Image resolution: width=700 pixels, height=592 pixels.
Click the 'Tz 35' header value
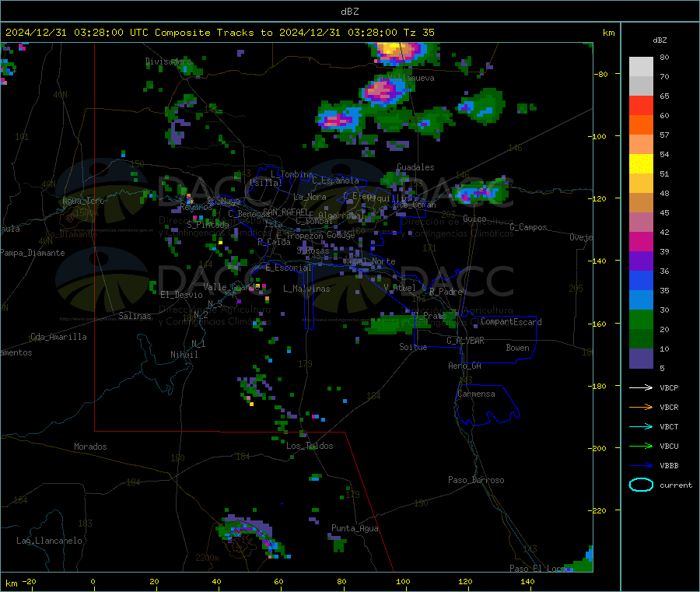click(418, 33)
